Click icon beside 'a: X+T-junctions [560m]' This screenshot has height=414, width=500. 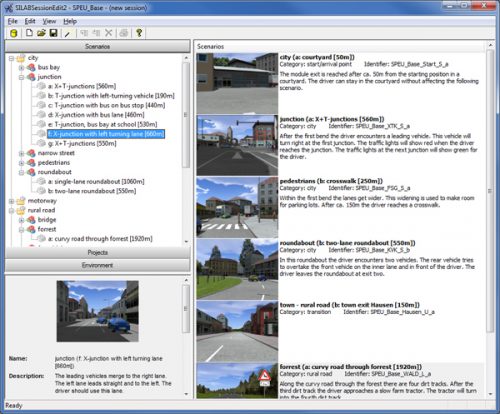tap(41, 86)
